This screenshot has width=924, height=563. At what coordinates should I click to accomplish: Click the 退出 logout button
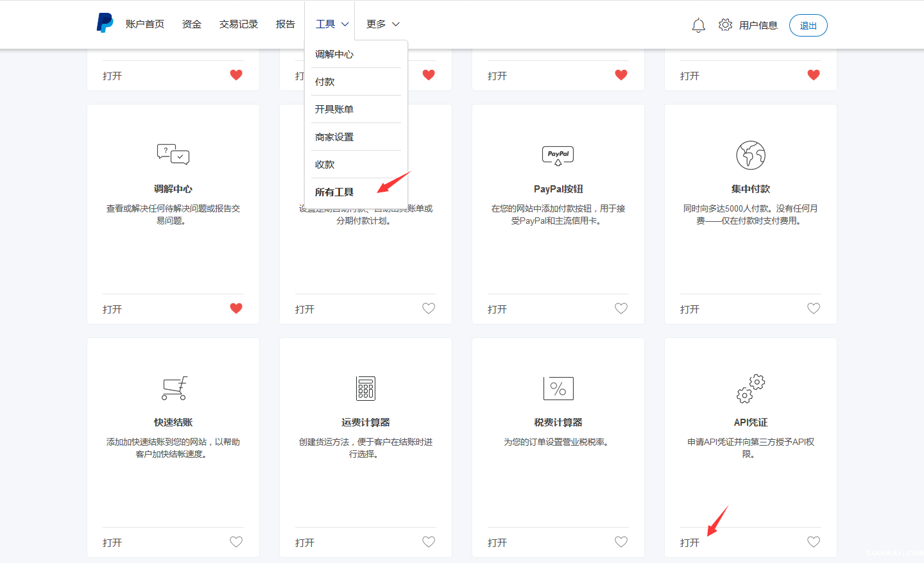808,26
